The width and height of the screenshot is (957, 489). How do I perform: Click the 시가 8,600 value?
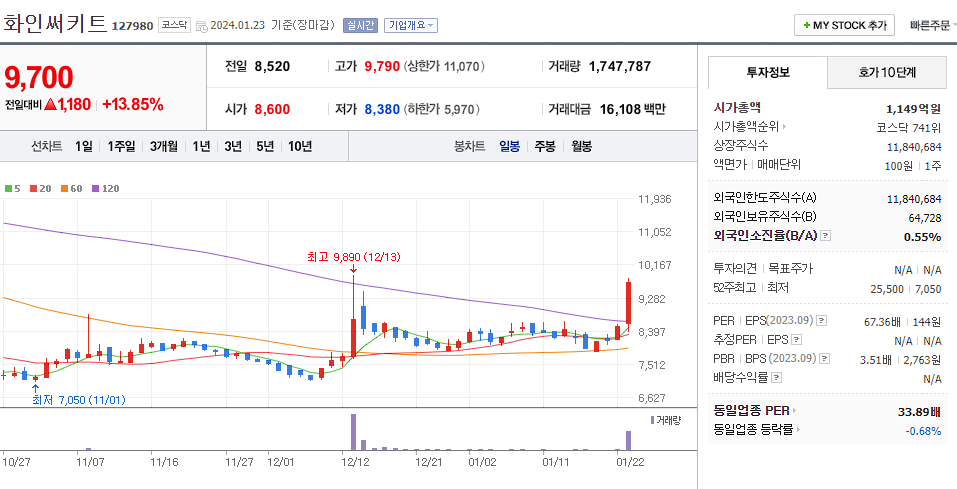point(272,110)
